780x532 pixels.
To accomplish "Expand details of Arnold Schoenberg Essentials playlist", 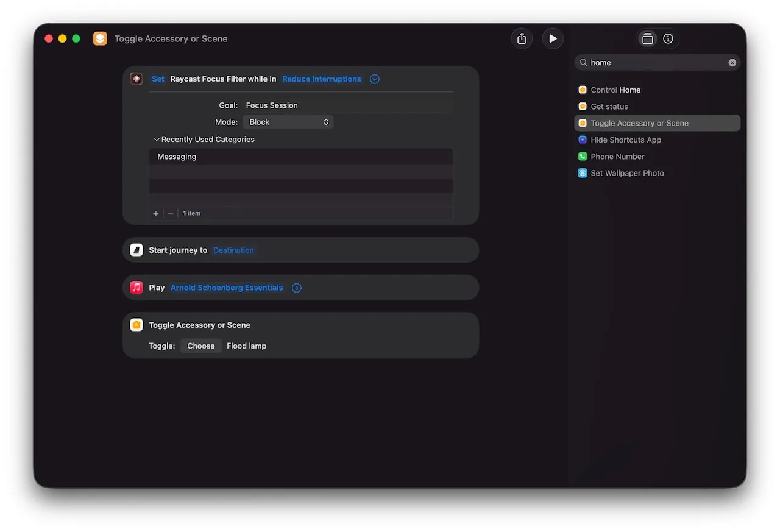I will pos(297,287).
